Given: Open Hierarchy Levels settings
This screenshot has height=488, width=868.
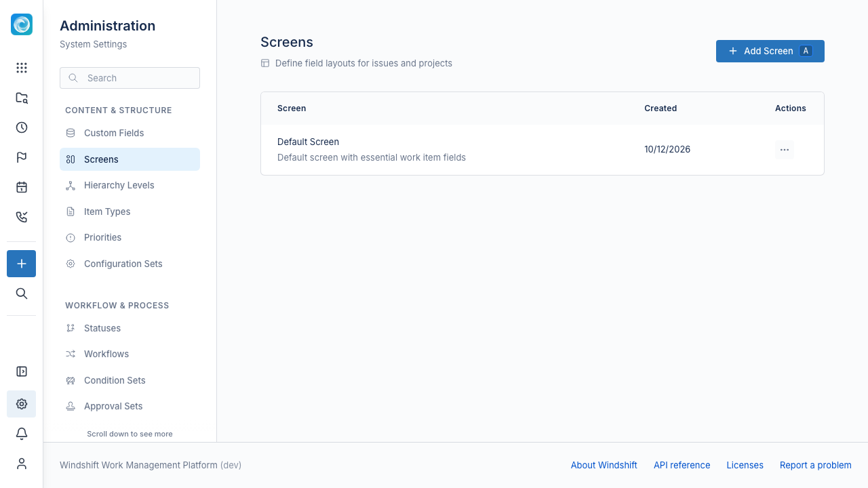Looking at the screenshot, I should (x=130, y=185).
